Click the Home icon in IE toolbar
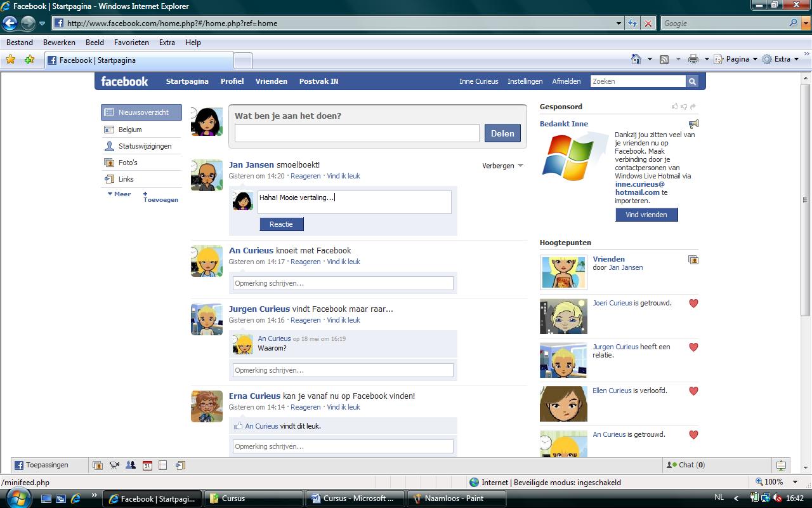Viewport: 812px width, 508px height. [x=636, y=59]
